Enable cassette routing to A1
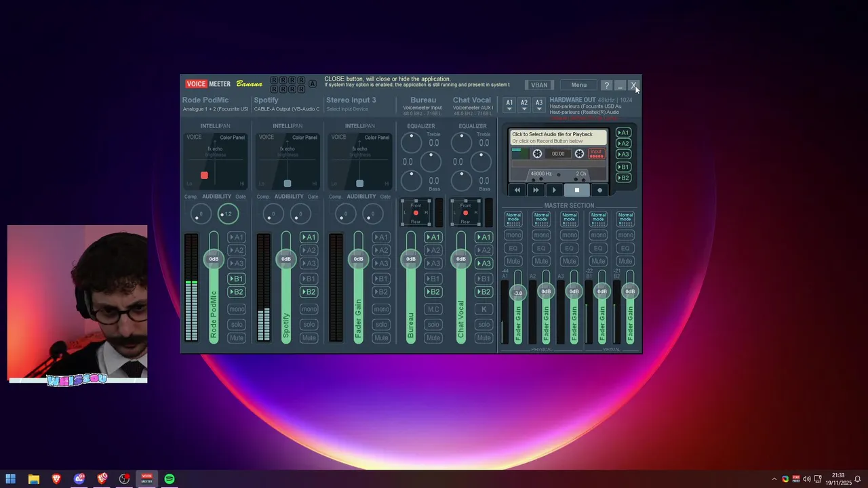 623,133
